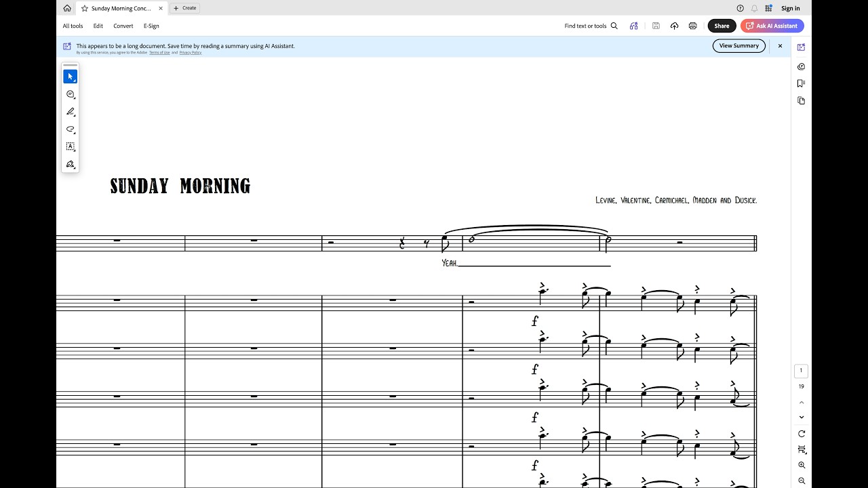The height and width of the screenshot is (488, 868).
Task: Sign in to Adobe account
Action: coord(791,8)
